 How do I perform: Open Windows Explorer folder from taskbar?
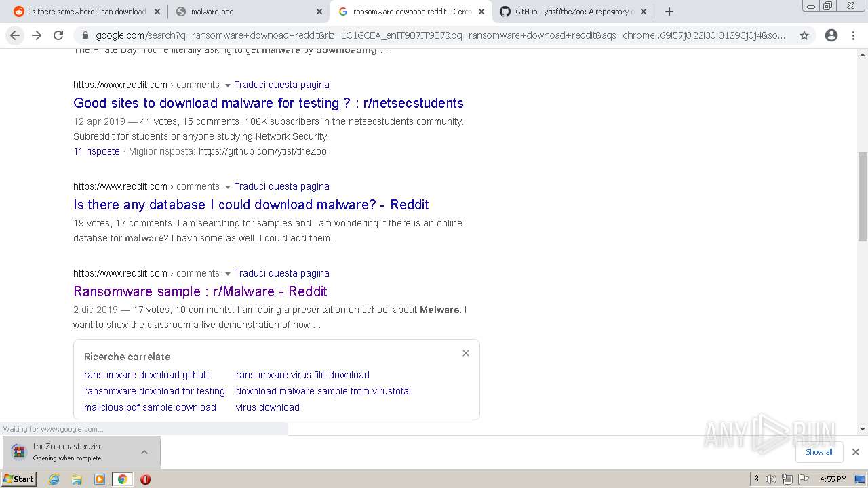77,479
